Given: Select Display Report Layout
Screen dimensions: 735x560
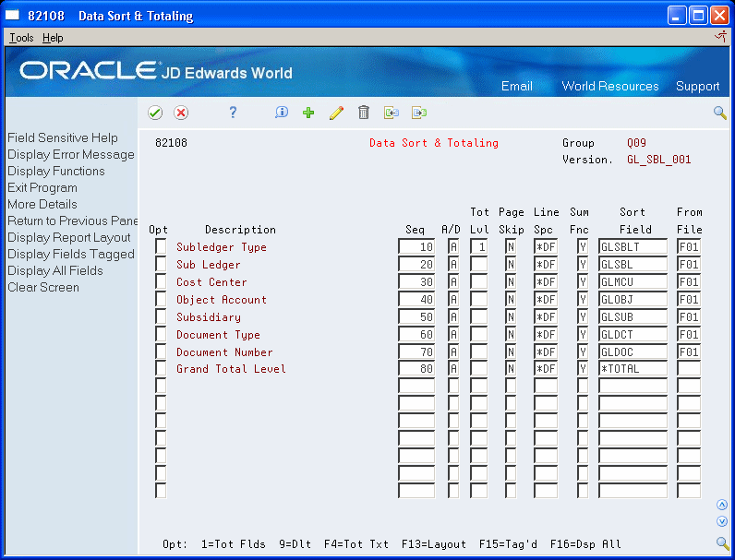Looking at the screenshot, I should [x=69, y=237].
